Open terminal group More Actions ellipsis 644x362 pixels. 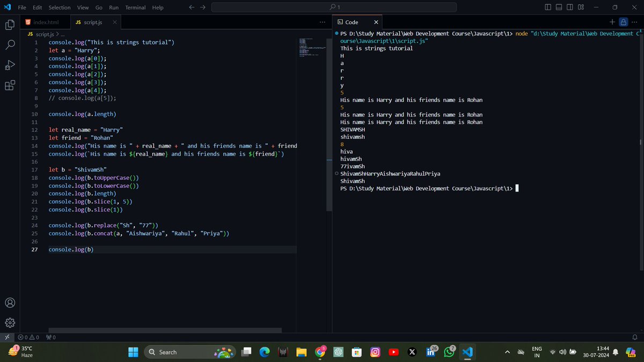click(x=635, y=22)
